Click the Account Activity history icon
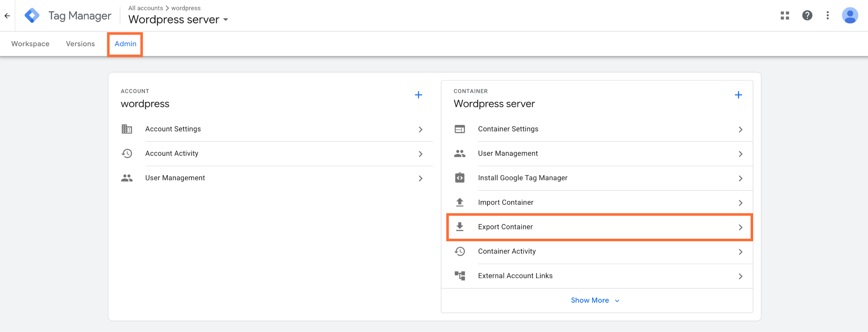The image size is (868, 332). coord(127,153)
